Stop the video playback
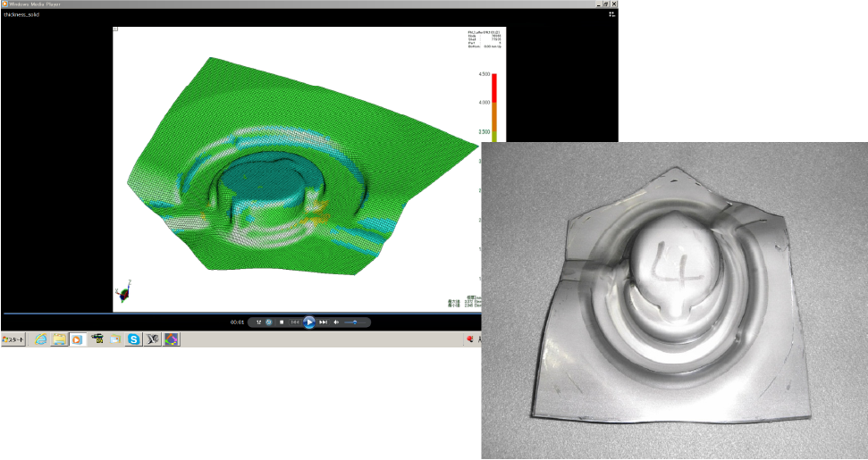 coord(282,322)
